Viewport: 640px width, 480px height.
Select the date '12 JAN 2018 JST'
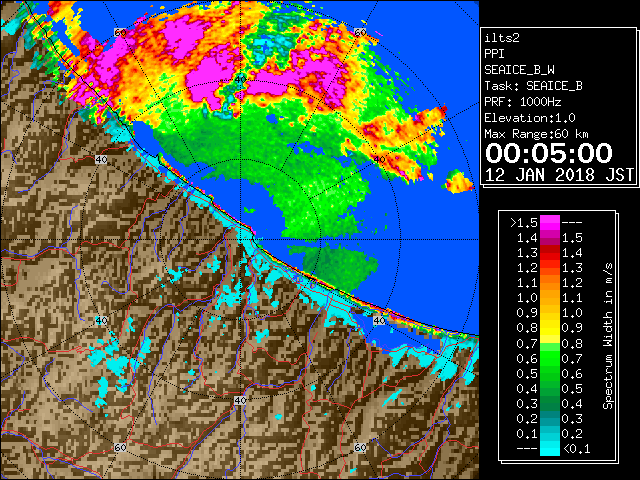[x=559, y=175]
